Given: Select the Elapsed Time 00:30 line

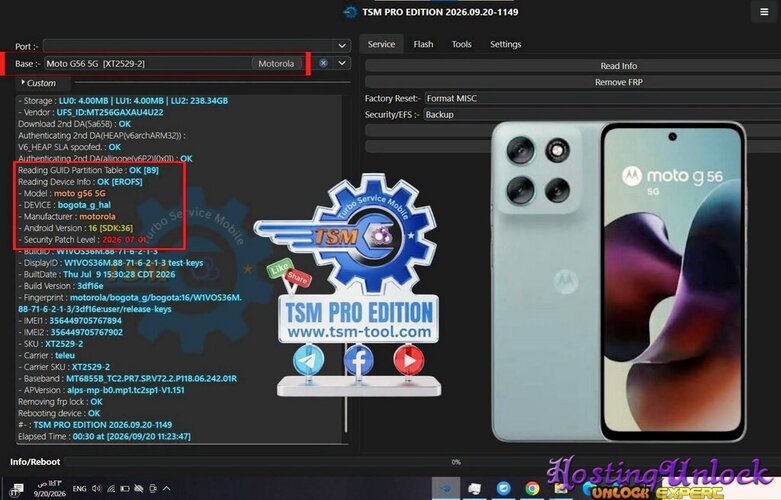Looking at the screenshot, I should pos(104,436).
